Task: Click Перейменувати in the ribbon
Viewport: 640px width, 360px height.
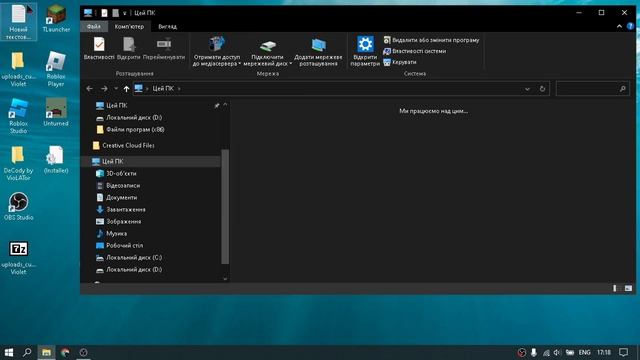Action: pyautogui.click(x=164, y=49)
